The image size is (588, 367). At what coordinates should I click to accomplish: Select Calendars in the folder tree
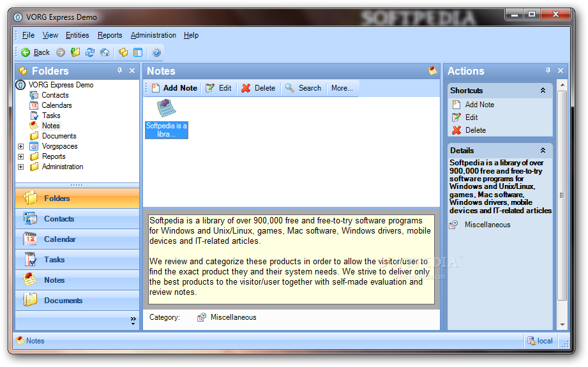point(57,105)
